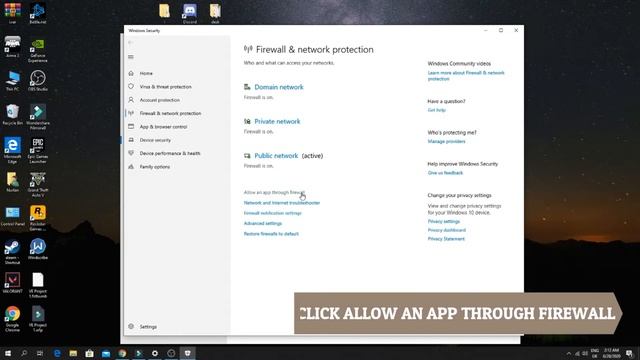Select Battle.net desktop icon
Viewport: 640px width, 360px height.
[38, 13]
